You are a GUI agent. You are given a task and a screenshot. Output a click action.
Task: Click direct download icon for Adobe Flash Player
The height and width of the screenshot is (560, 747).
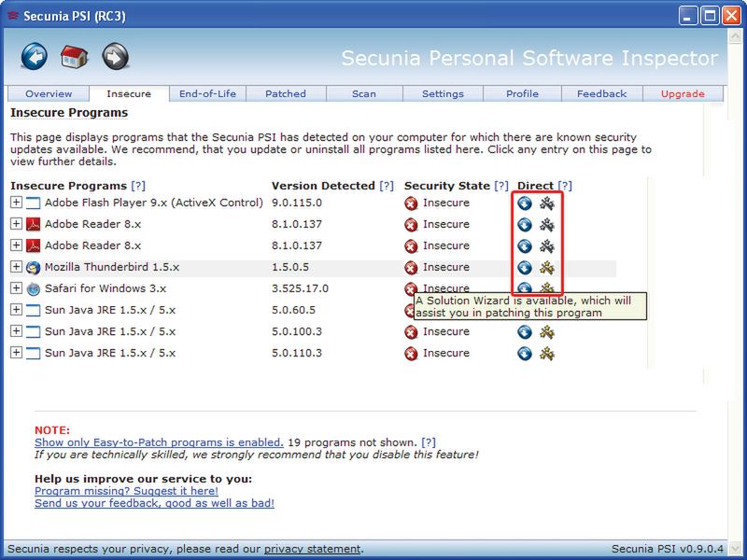coord(525,203)
